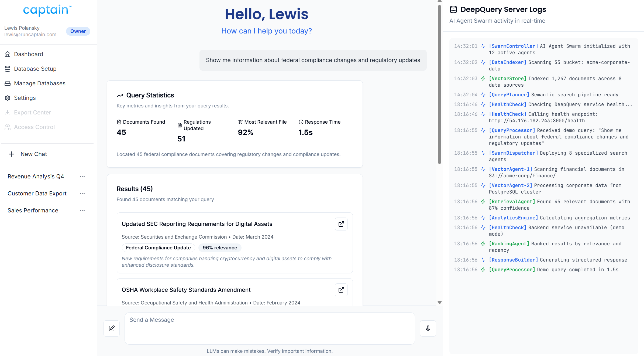Viewport: 644px width, 356px height.
Task: Open options menu for Revenue Analysis Q4
Action: tap(82, 176)
